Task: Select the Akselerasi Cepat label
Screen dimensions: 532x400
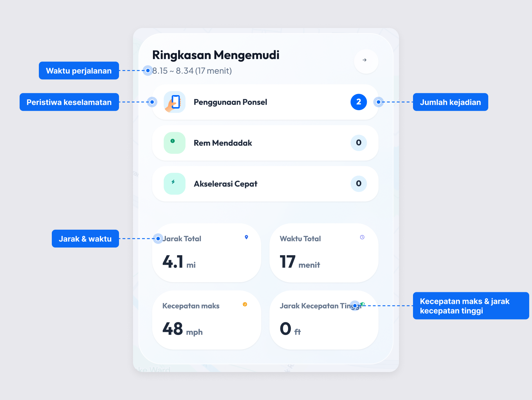Action: (225, 184)
